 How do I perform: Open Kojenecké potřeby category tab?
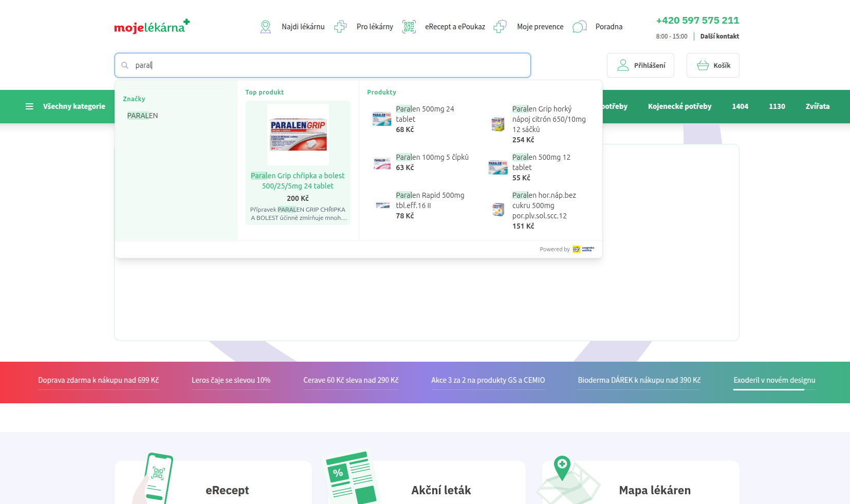[x=679, y=106]
